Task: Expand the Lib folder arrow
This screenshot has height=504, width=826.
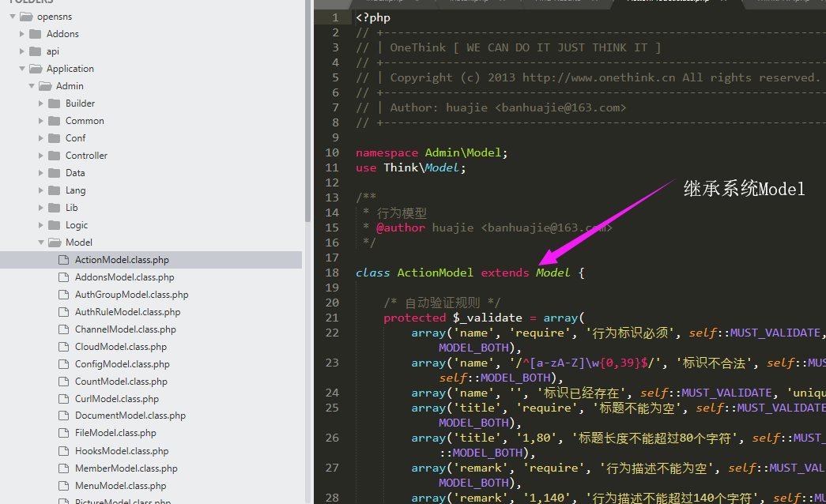Action: click(x=41, y=208)
